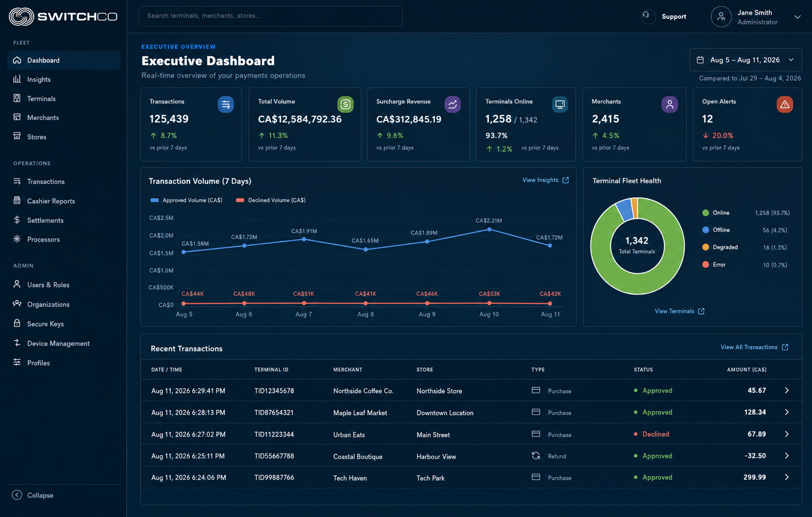
Task: Navigate to Cashier Reports
Action: 64,201
